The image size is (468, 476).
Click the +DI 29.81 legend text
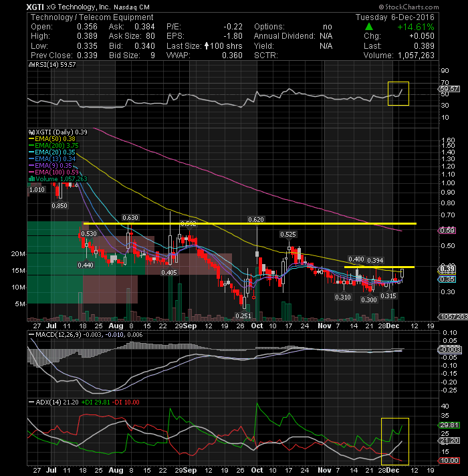[x=96, y=402]
